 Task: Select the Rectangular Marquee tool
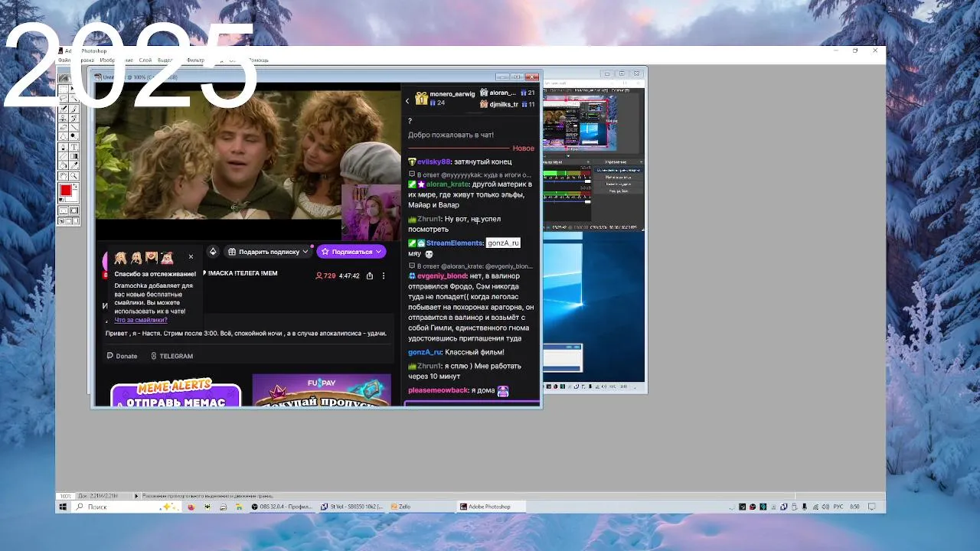(x=64, y=89)
